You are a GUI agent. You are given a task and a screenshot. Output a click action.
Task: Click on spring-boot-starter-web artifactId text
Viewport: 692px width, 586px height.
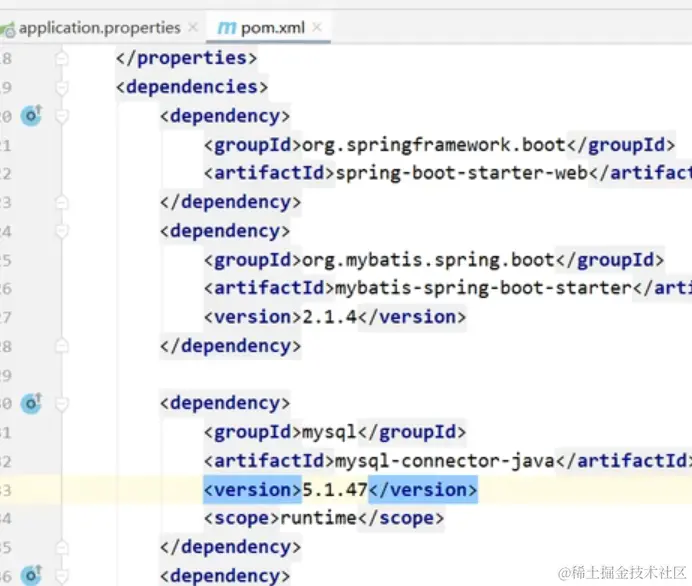pos(462,173)
